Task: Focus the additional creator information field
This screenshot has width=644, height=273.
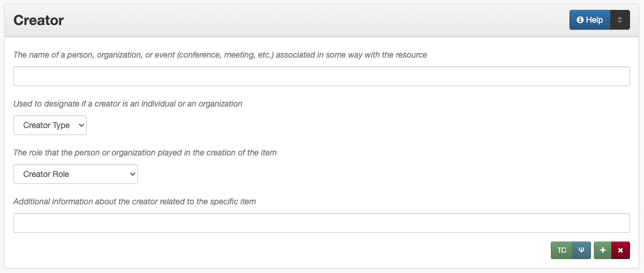Action: coord(321,223)
